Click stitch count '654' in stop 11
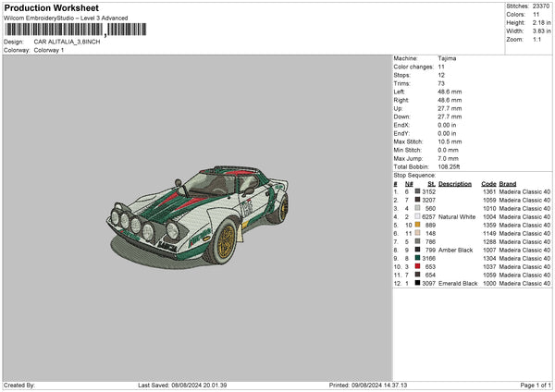Image resolution: width=555 pixels, height=392 pixels. 430,275
